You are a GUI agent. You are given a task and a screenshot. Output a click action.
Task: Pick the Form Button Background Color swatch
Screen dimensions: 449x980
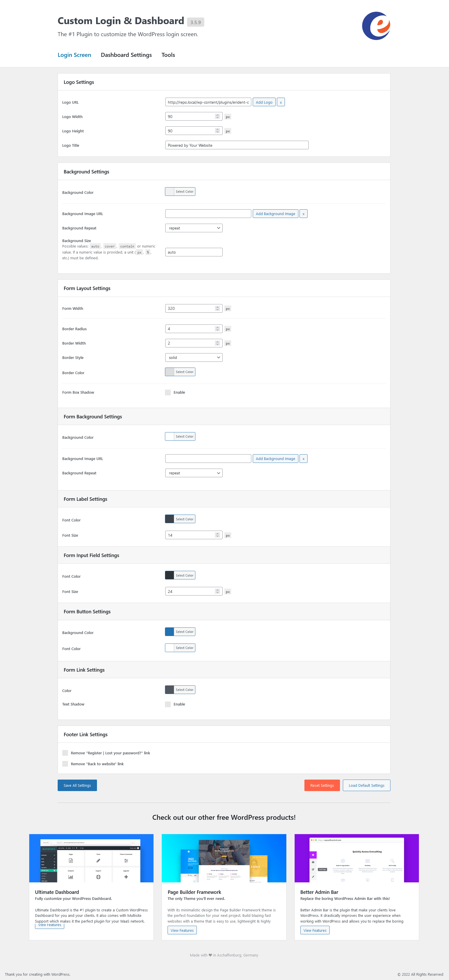[x=170, y=632]
